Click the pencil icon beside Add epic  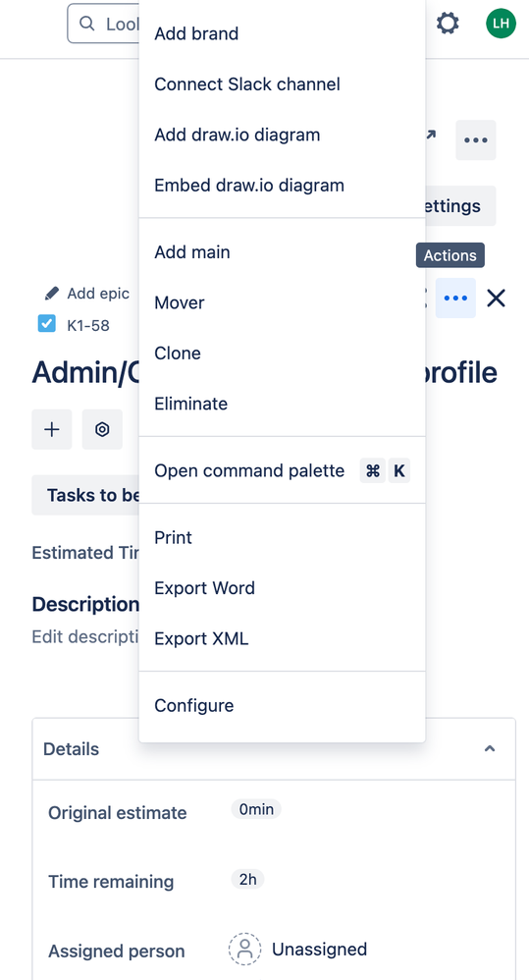coord(52,294)
